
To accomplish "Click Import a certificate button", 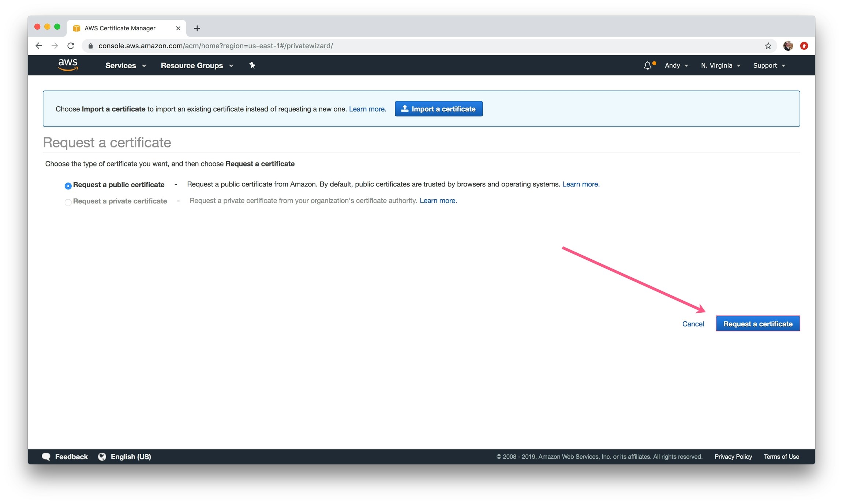I will (x=438, y=109).
